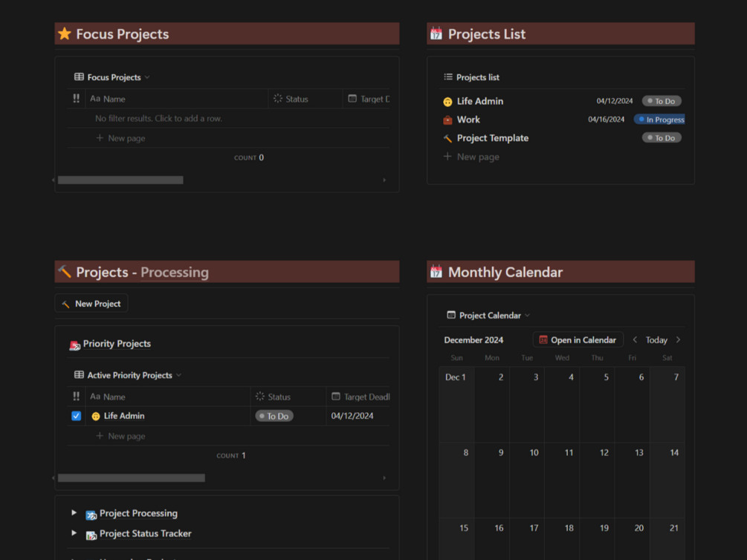The height and width of the screenshot is (560, 747).
Task: Click the Project Template hammer icon
Action: pyautogui.click(x=447, y=138)
